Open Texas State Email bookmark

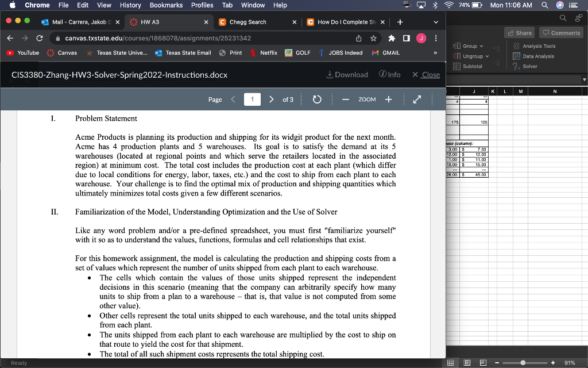click(x=183, y=53)
